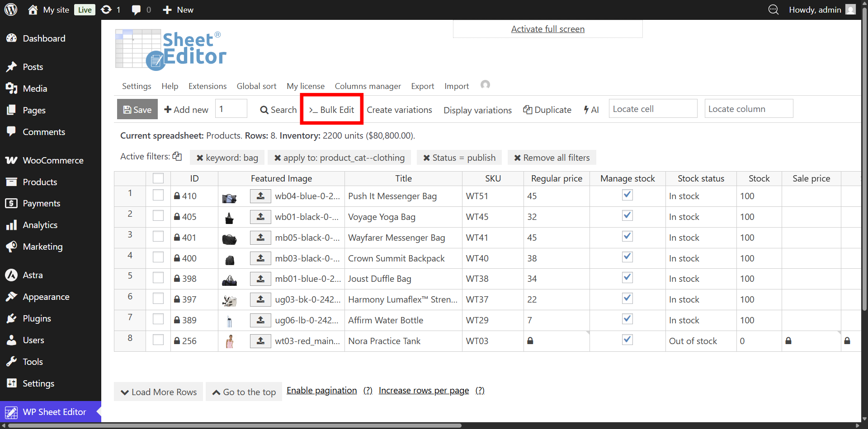
Task: Copy active filters icon
Action: tap(177, 156)
